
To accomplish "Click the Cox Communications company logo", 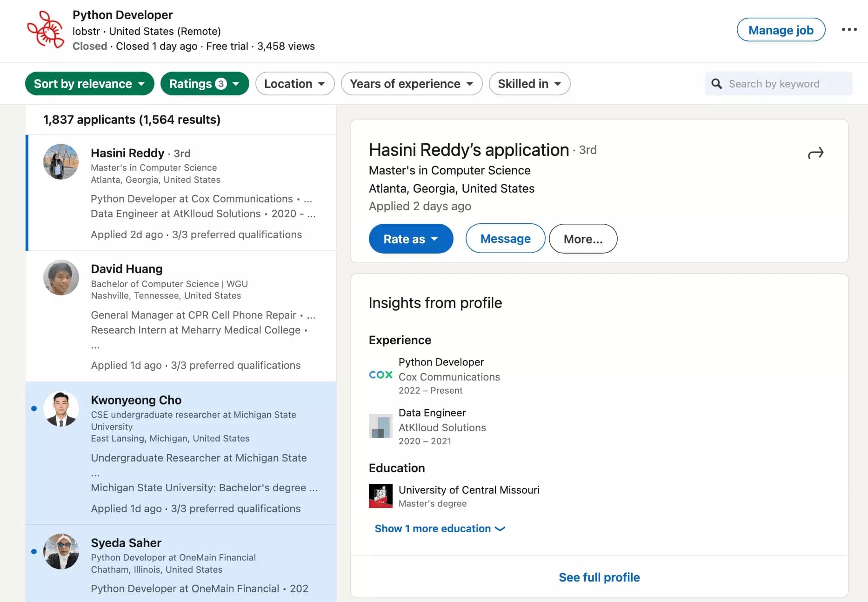I will coord(380,375).
